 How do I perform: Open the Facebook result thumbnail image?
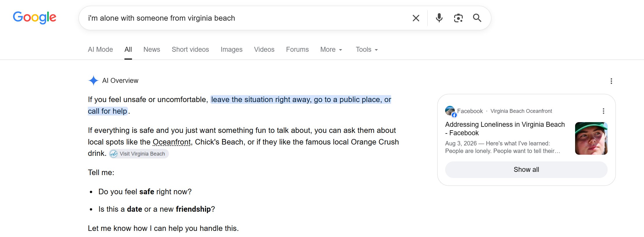coord(591,138)
